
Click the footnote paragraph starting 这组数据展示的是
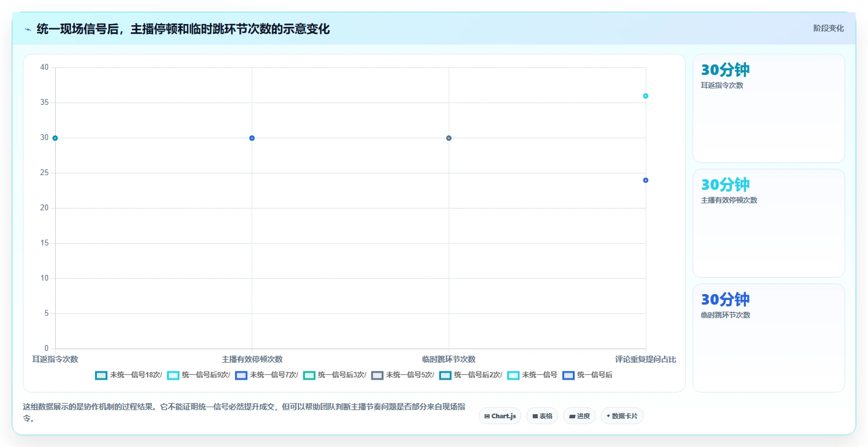[x=244, y=412]
